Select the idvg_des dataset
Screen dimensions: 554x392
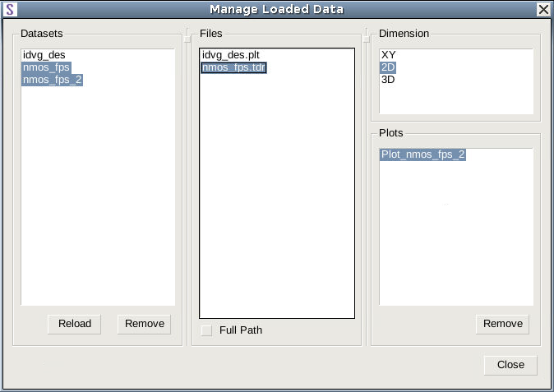tap(44, 55)
